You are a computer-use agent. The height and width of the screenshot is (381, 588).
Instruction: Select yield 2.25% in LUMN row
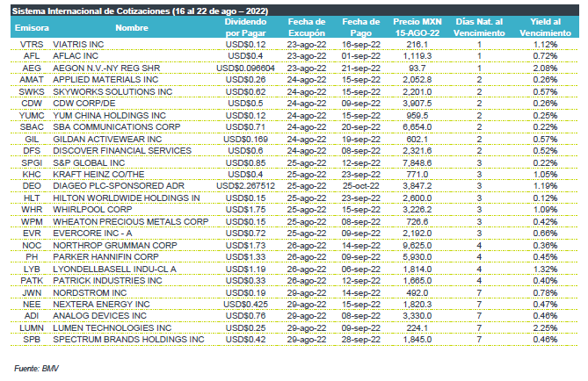(x=545, y=328)
